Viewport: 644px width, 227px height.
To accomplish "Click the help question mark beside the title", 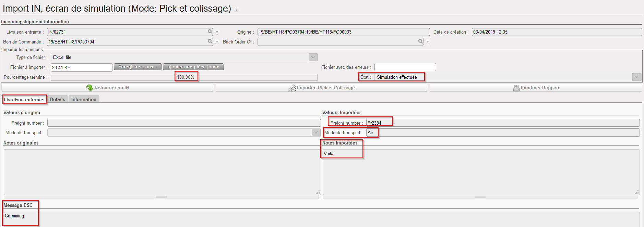I will click(x=236, y=10).
